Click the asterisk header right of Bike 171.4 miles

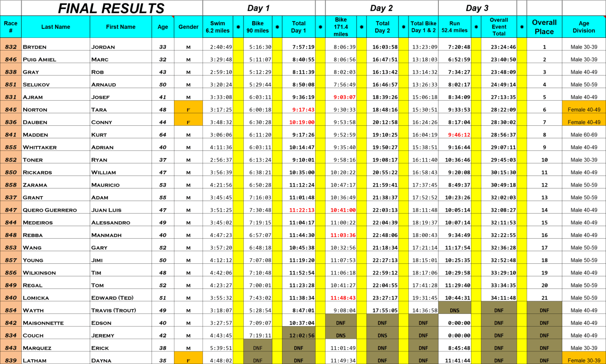(361, 27)
